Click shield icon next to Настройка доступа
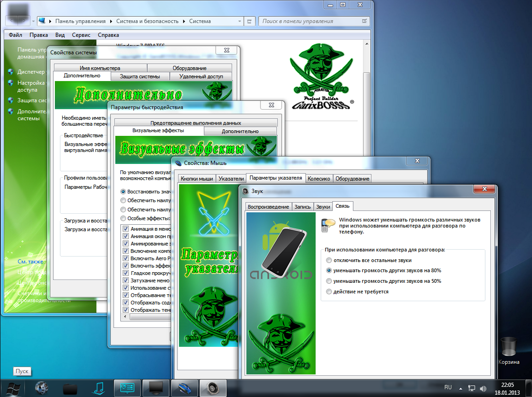This screenshot has width=532, height=397. pos(11,83)
